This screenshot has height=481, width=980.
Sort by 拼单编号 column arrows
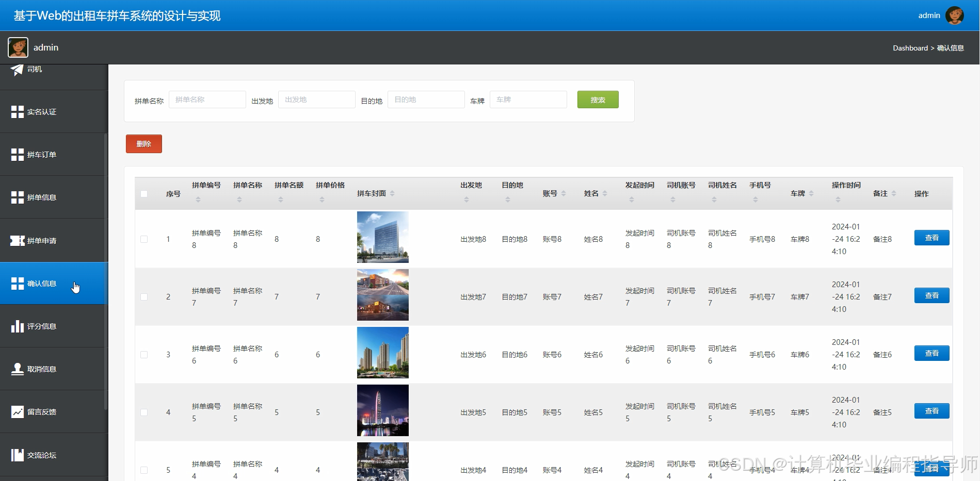(198, 200)
